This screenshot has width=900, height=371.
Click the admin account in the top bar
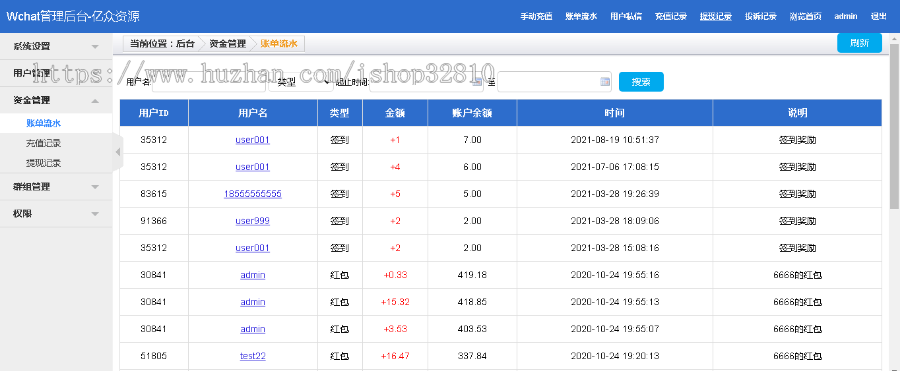coord(845,16)
